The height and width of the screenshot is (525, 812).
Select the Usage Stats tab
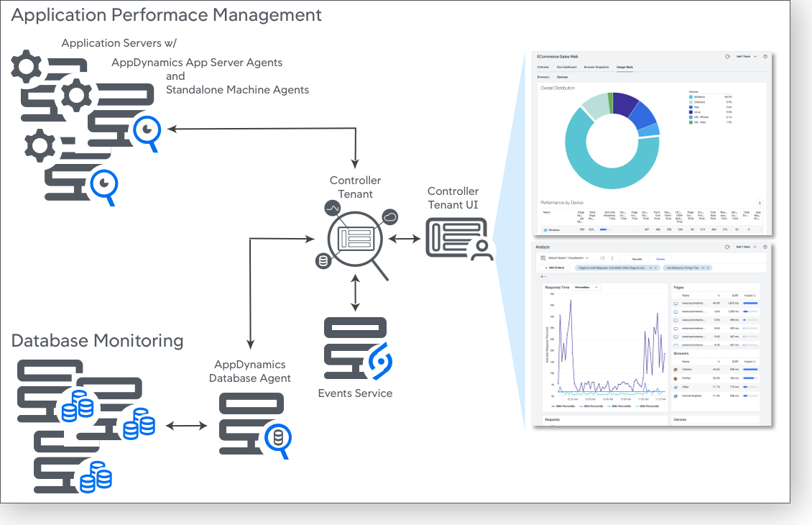pos(624,67)
